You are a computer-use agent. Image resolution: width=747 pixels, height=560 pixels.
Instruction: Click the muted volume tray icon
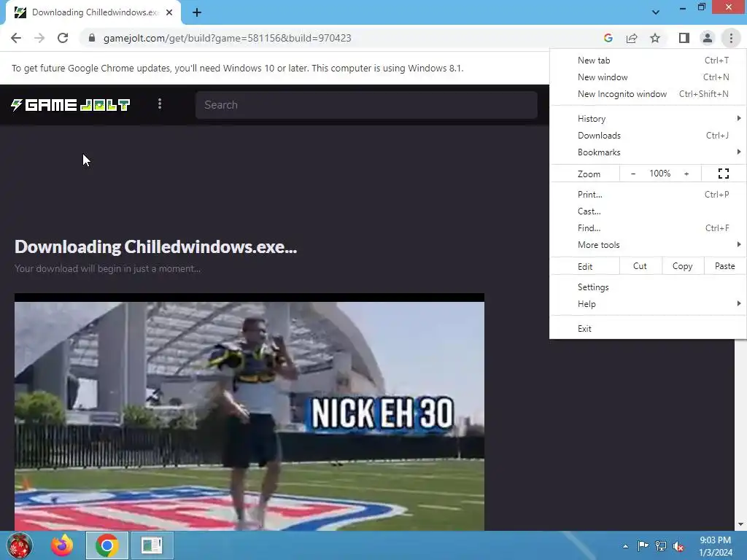point(678,546)
